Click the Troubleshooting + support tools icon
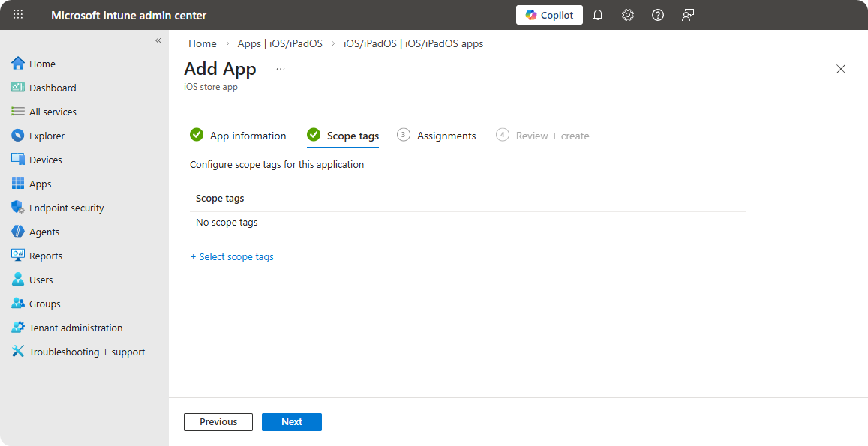The width and height of the screenshot is (868, 446). coord(18,352)
